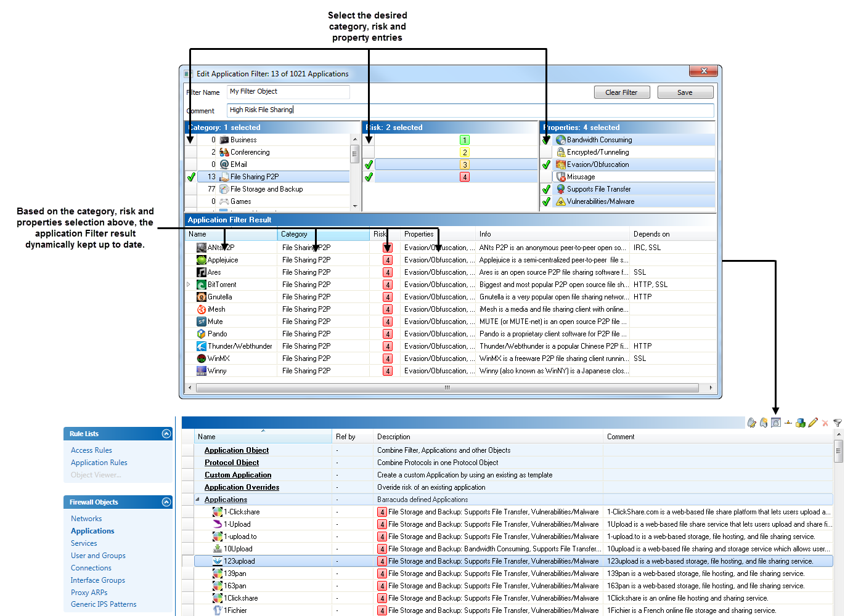This screenshot has width=853, height=616.
Task: Uncheck the Supports File Transfer checkbox
Action: 546,189
